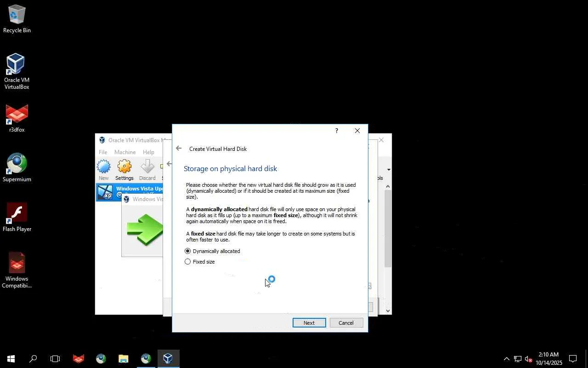588x368 pixels.
Task: Select the Windows Compatibi... desktop icon
Action: pos(17,270)
